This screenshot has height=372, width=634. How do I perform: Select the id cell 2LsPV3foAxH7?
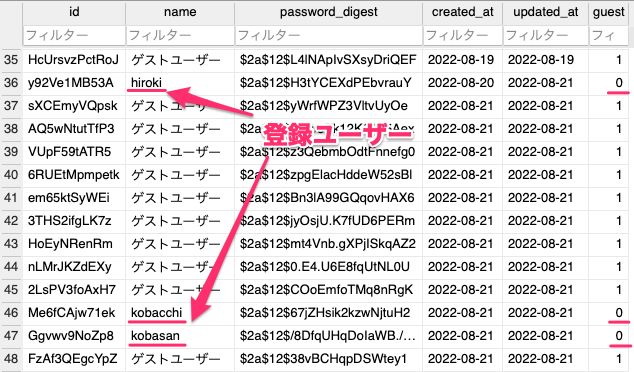point(74,290)
